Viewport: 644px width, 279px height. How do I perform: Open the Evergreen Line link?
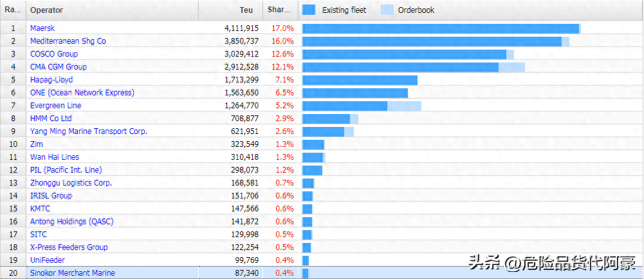pyautogui.click(x=55, y=105)
